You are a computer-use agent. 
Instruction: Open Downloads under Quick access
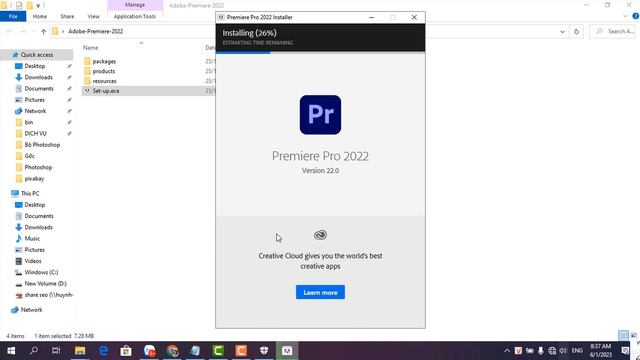click(x=38, y=77)
